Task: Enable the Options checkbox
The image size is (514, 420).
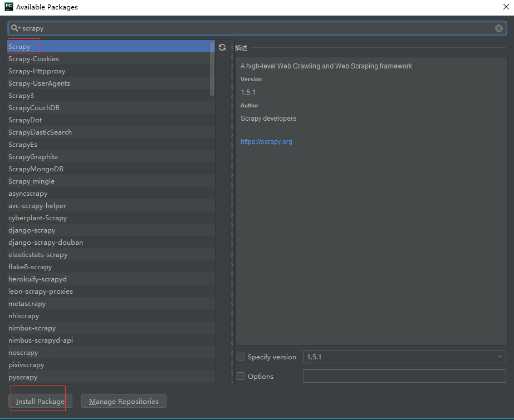Action: [x=241, y=376]
